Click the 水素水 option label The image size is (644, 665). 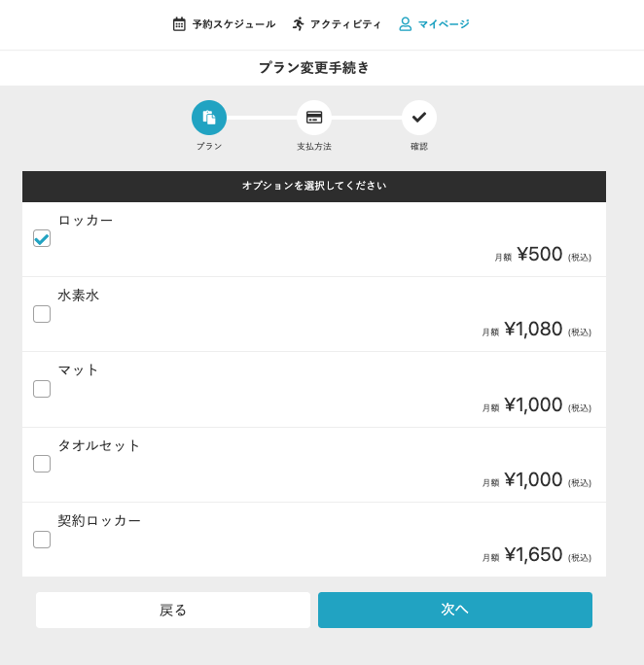(79, 296)
